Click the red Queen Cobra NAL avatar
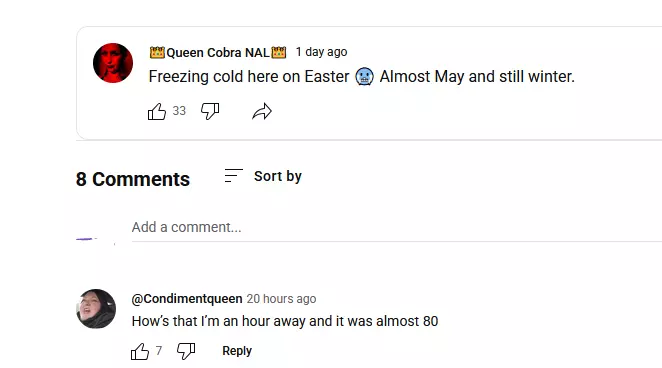The height and width of the screenshot is (368, 662). [113, 63]
